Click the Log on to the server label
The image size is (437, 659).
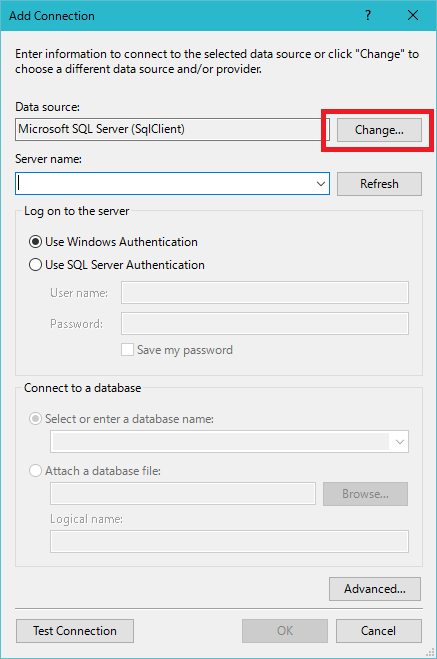(x=76, y=211)
